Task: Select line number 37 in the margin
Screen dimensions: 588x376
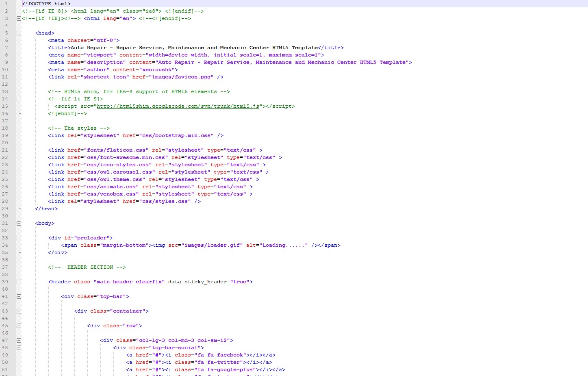Action: coord(5,267)
